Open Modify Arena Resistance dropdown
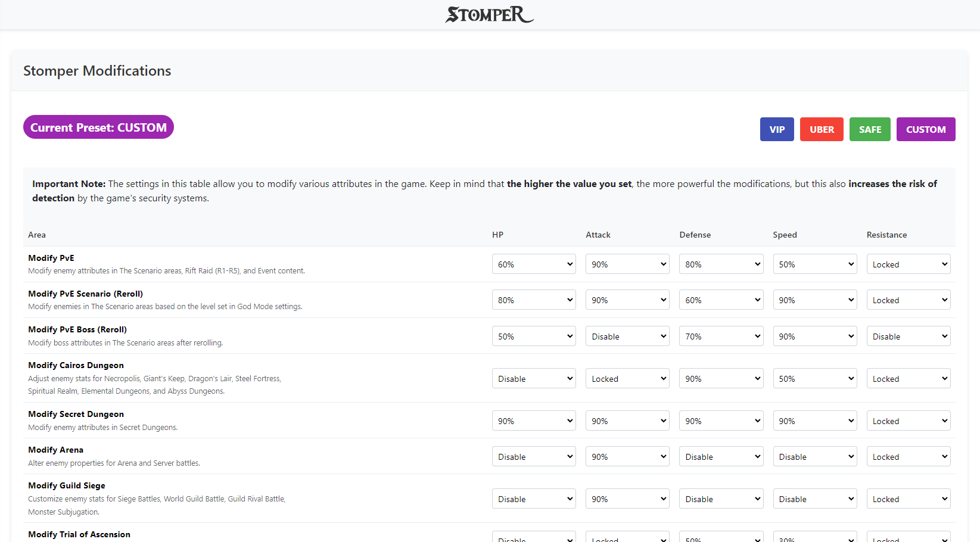The height and width of the screenshot is (542, 980). 909,456
